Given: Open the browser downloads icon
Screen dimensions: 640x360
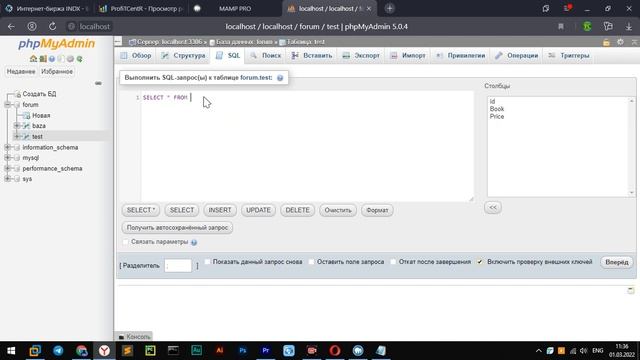Looking at the screenshot, I should pos(629,27).
